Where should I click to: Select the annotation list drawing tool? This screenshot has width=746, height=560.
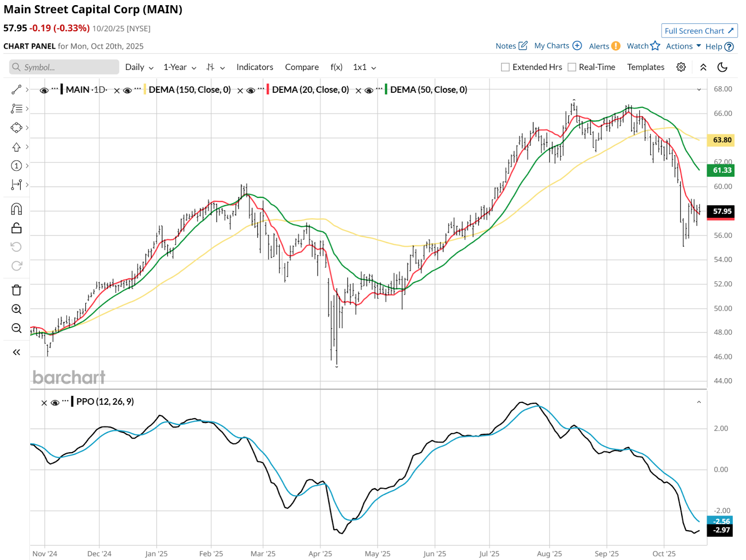pos(16,109)
